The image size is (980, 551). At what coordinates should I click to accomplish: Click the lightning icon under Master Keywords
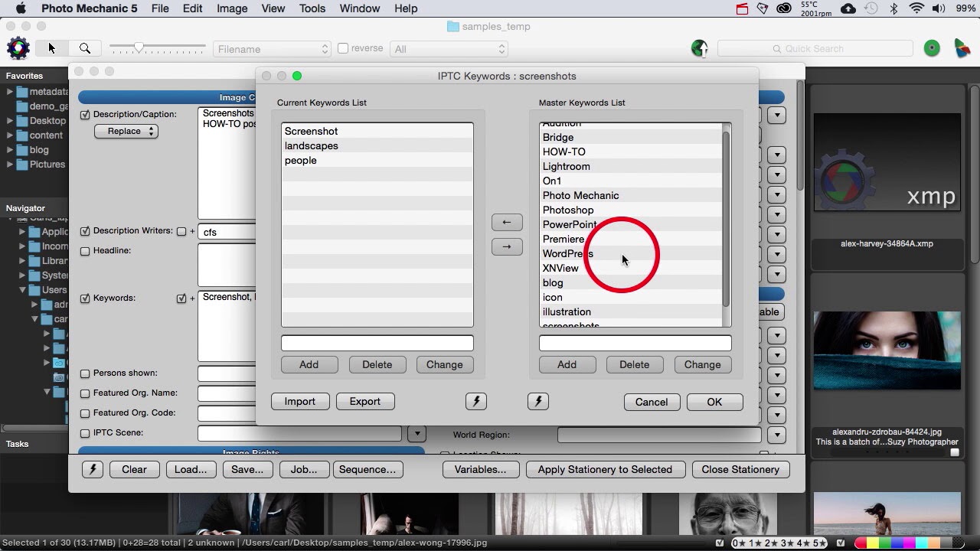point(538,401)
